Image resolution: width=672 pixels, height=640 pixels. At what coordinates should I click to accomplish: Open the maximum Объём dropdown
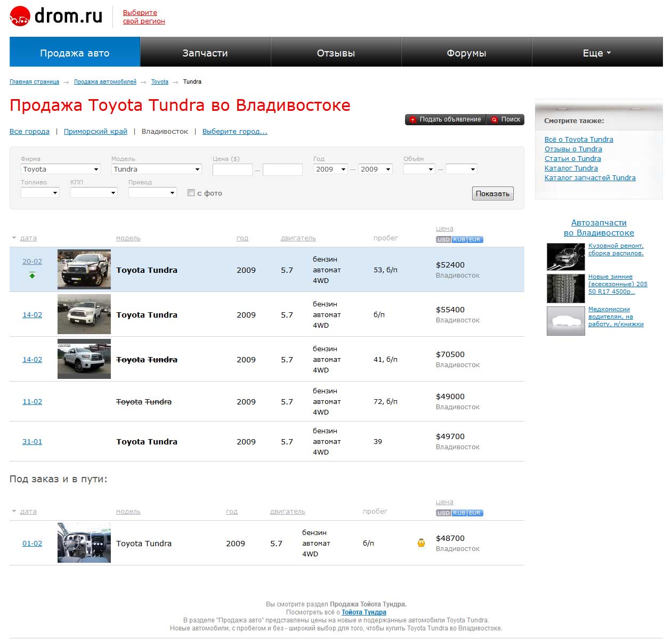pos(461,169)
